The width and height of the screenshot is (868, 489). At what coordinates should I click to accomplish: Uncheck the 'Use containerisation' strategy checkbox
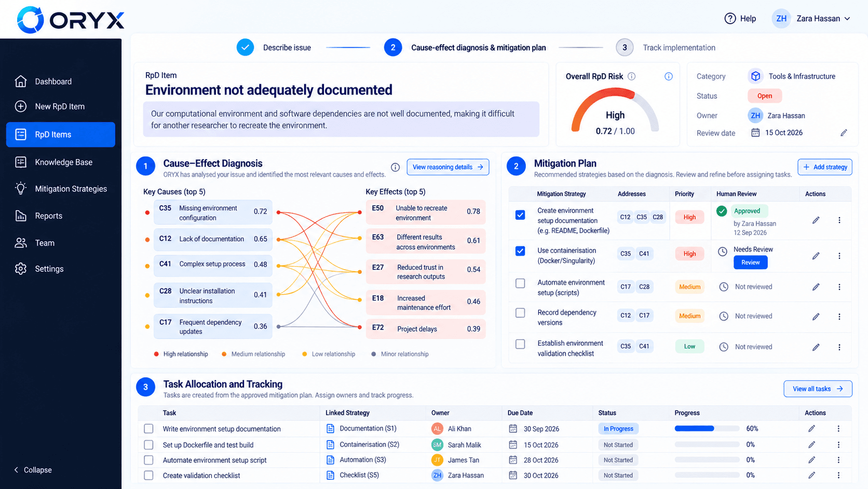[x=520, y=251]
